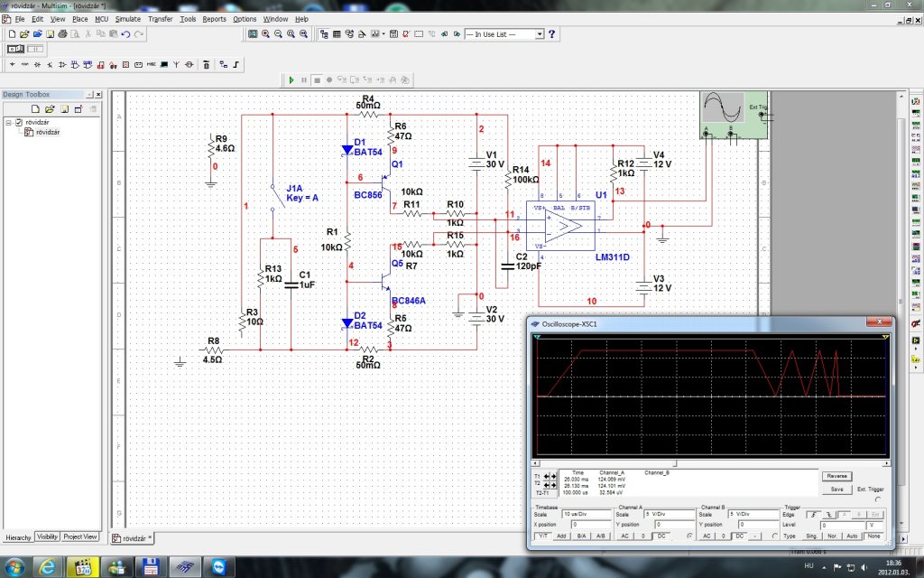Click the oscilloscope Save button
This screenshot has height=578, width=924.
point(836,489)
